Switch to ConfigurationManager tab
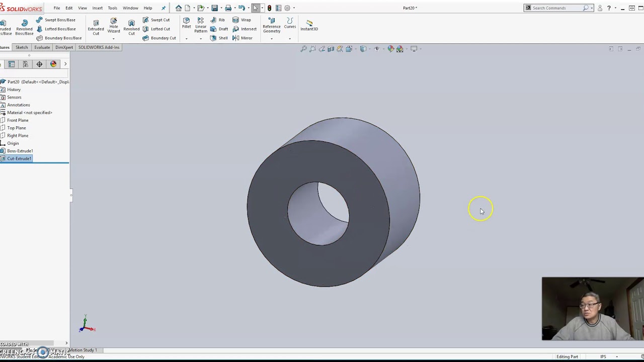This screenshot has width=644, height=362. 25,64
